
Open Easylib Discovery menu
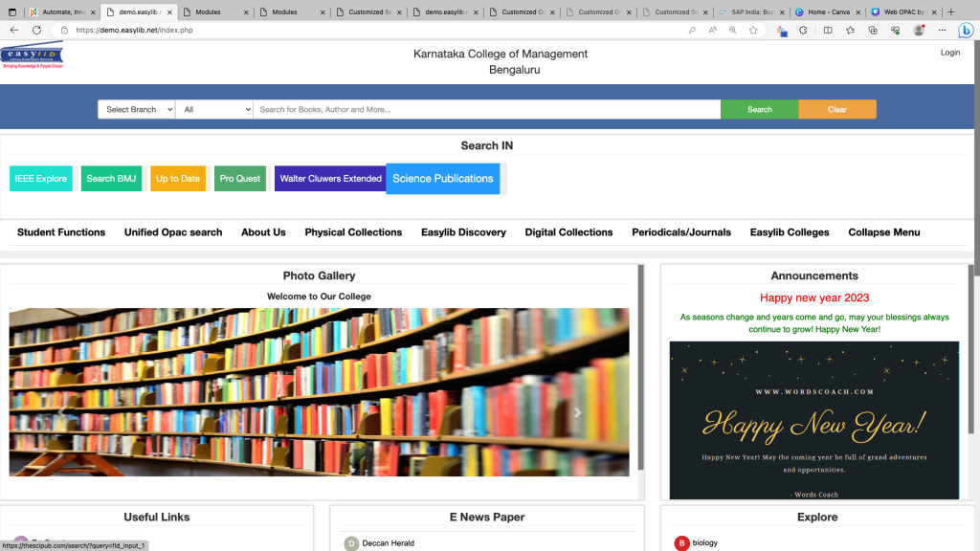[463, 232]
